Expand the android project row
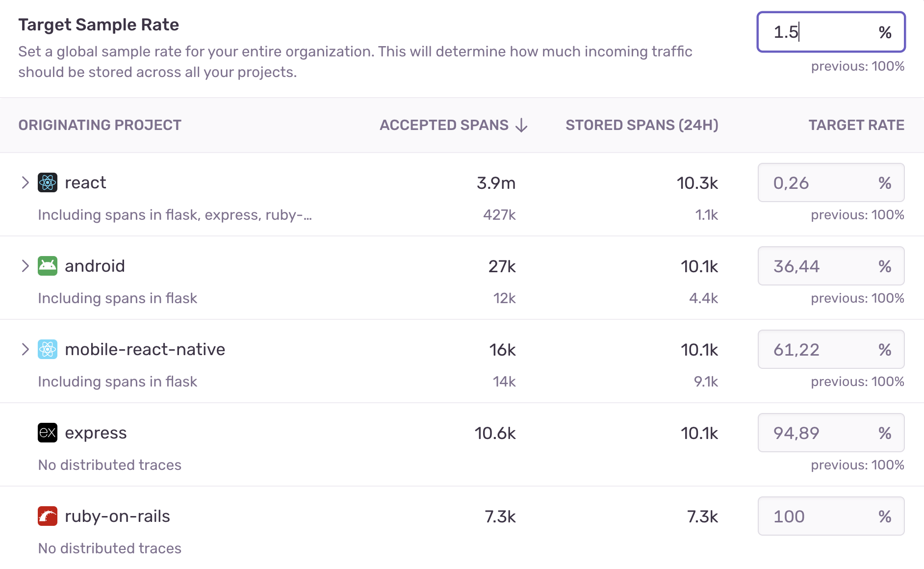The height and width of the screenshot is (569, 924). tap(26, 266)
